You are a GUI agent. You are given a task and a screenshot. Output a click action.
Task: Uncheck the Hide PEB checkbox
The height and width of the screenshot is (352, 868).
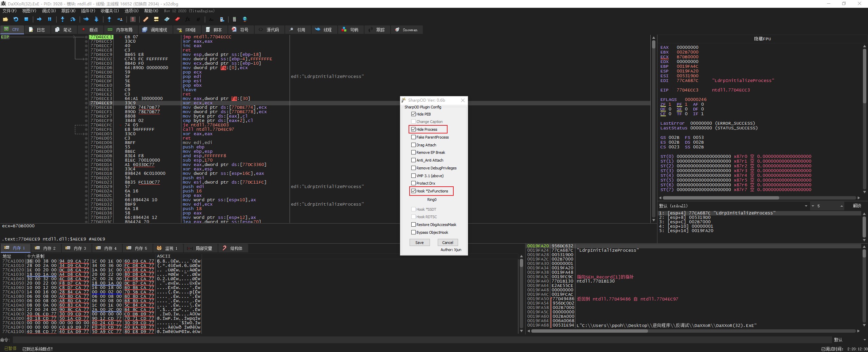413,114
